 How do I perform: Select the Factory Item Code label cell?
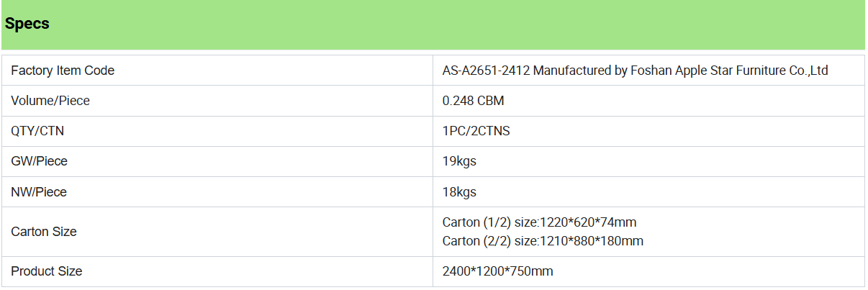tap(217, 71)
